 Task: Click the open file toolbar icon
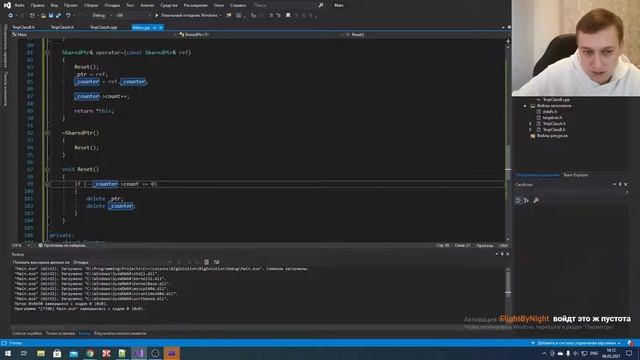[x=43, y=16]
